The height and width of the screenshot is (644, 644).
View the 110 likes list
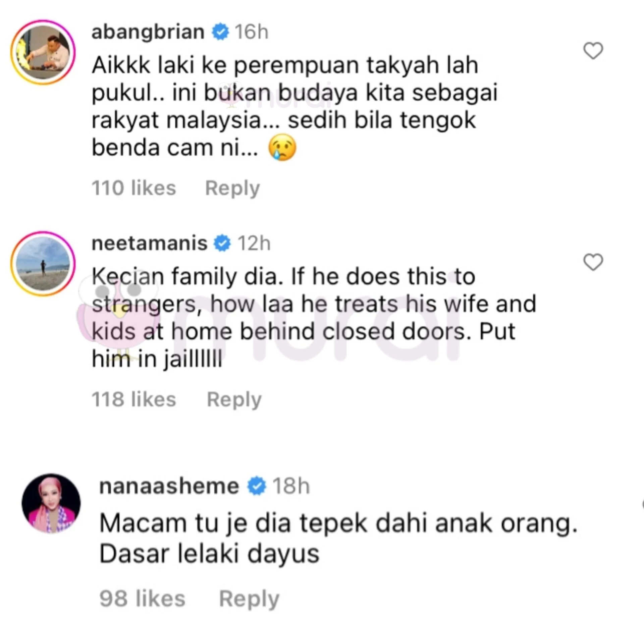(x=134, y=188)
